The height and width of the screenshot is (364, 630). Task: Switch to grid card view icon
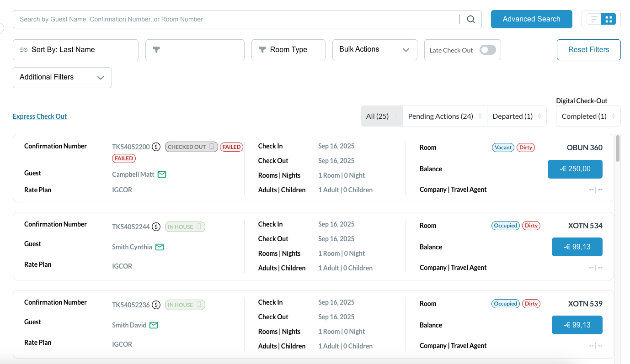tap(609, 19)
